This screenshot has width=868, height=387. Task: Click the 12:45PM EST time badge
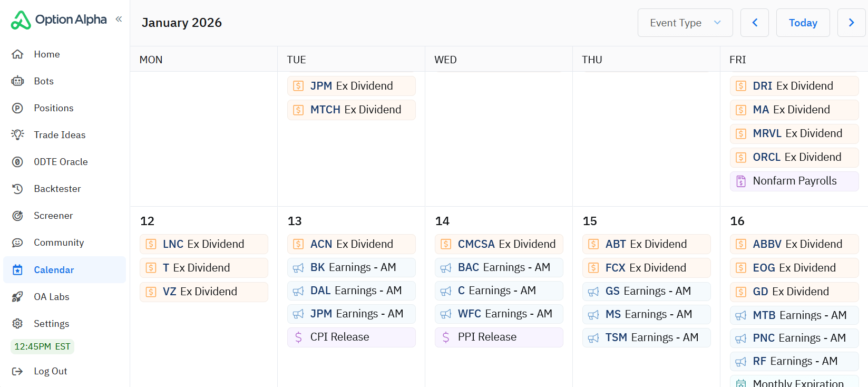tap(42, 346)
